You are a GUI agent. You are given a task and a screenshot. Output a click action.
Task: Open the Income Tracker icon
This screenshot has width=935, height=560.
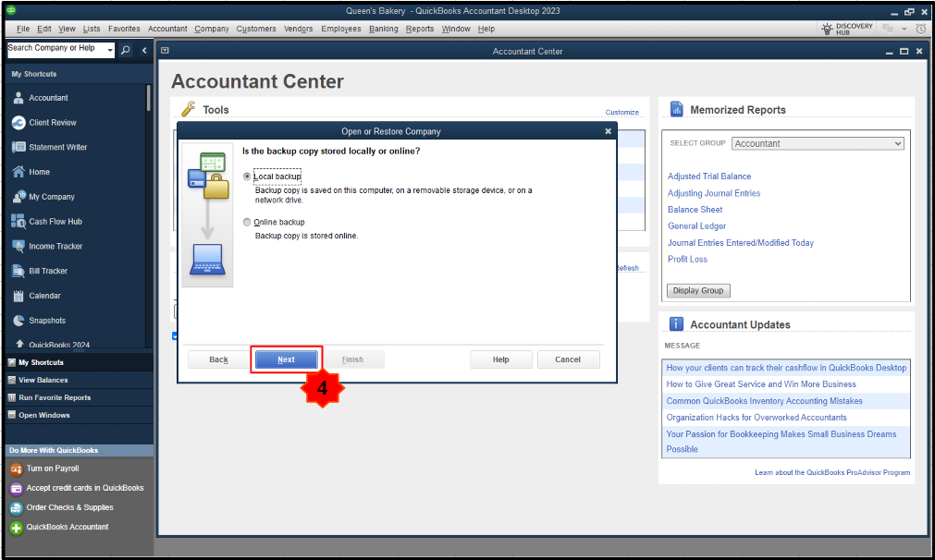(x=18, y=246)
